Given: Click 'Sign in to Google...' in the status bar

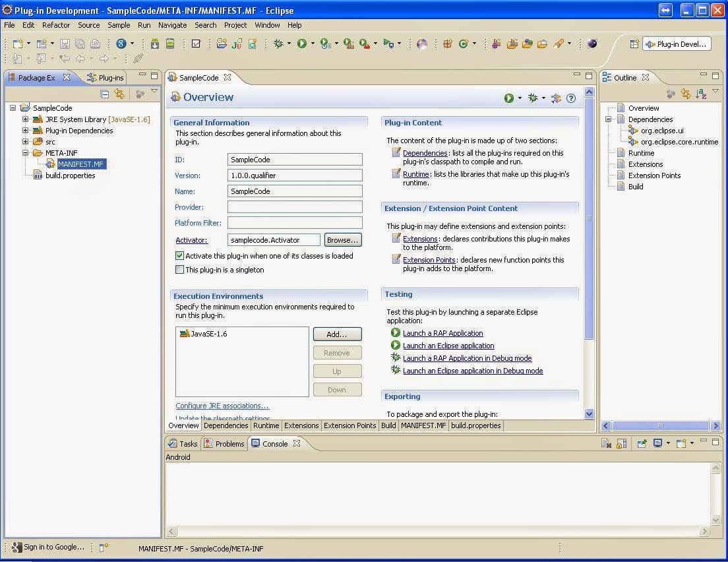Looking at the screenshot, I should [48, 547].
